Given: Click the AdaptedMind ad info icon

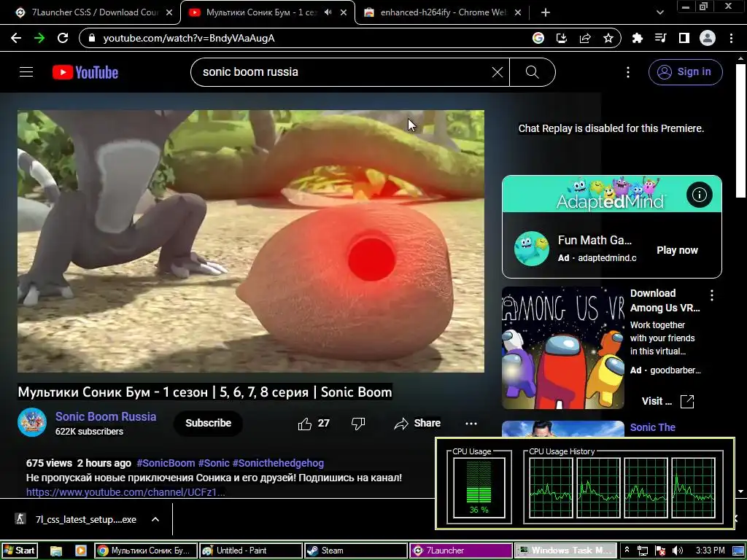Looking at the screenshot, I should tap(699, 194).
